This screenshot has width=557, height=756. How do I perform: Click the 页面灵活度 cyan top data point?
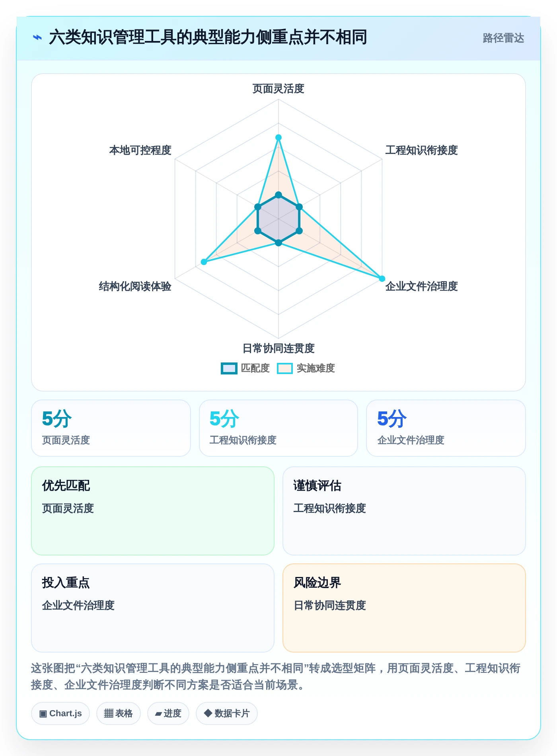tap(278, 137)
